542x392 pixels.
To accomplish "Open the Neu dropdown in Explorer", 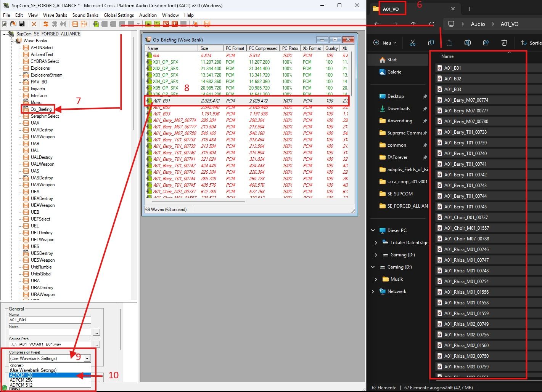I will point(385,43).
